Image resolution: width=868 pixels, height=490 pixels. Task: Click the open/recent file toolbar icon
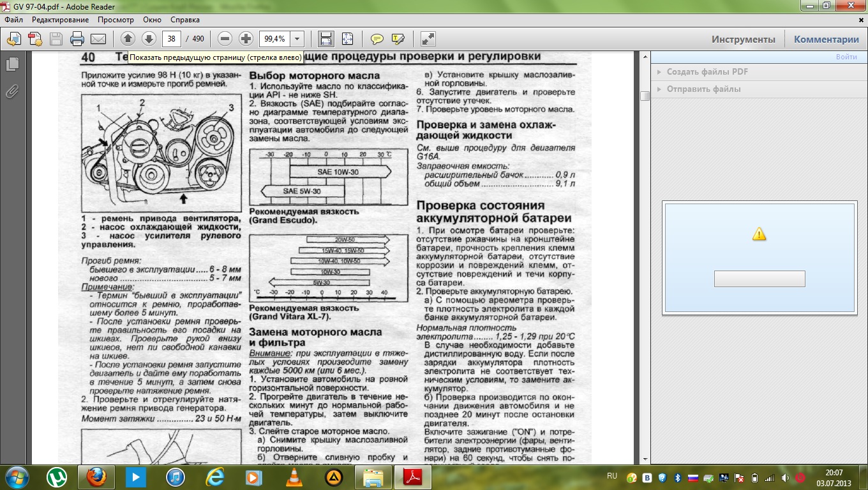click(x=14, y=39)
